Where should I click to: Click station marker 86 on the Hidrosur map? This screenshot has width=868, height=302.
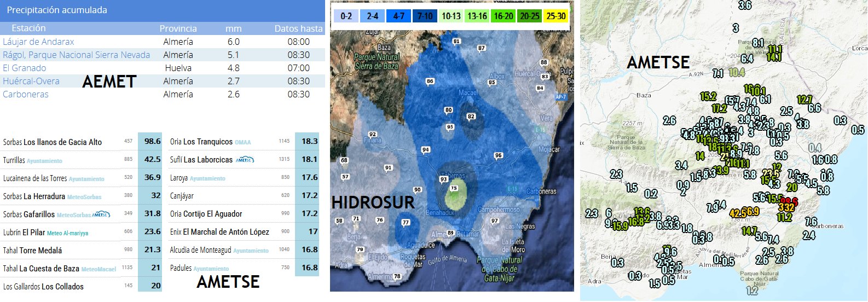point(430,82)
